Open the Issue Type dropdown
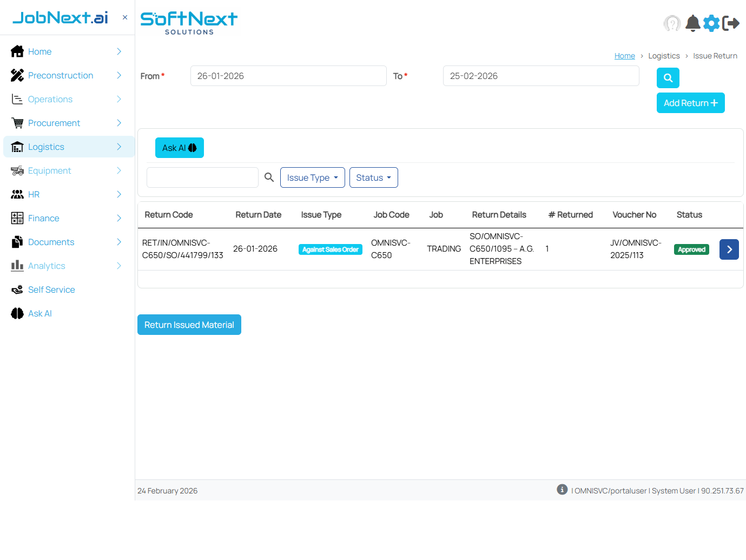Screen dimensions: 746x560 coord(312,177)
